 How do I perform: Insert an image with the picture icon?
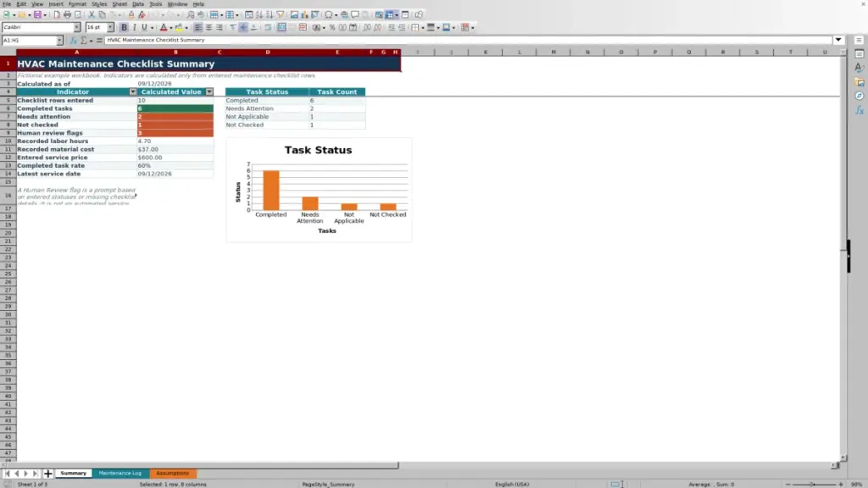click(294, 15)
